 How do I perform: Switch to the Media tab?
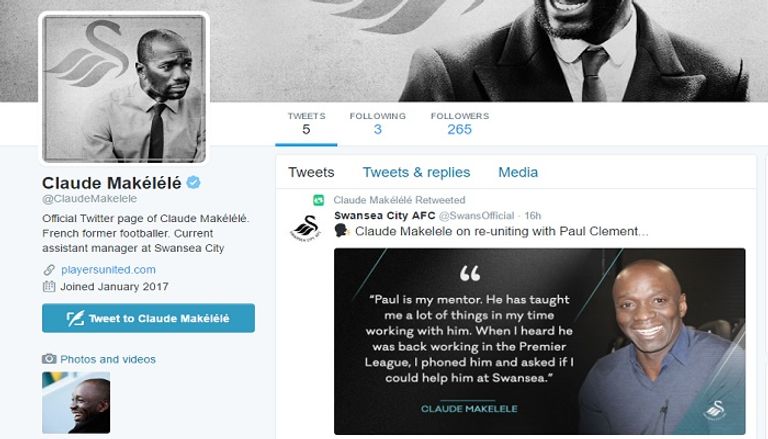pyautogui.click(x=518, y=172)
